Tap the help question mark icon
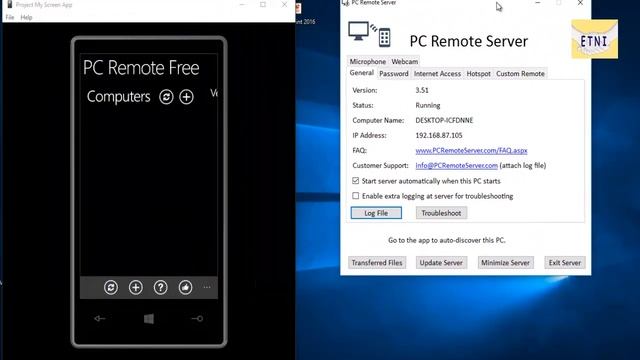640x360 pixels. (x=160, y=287)
